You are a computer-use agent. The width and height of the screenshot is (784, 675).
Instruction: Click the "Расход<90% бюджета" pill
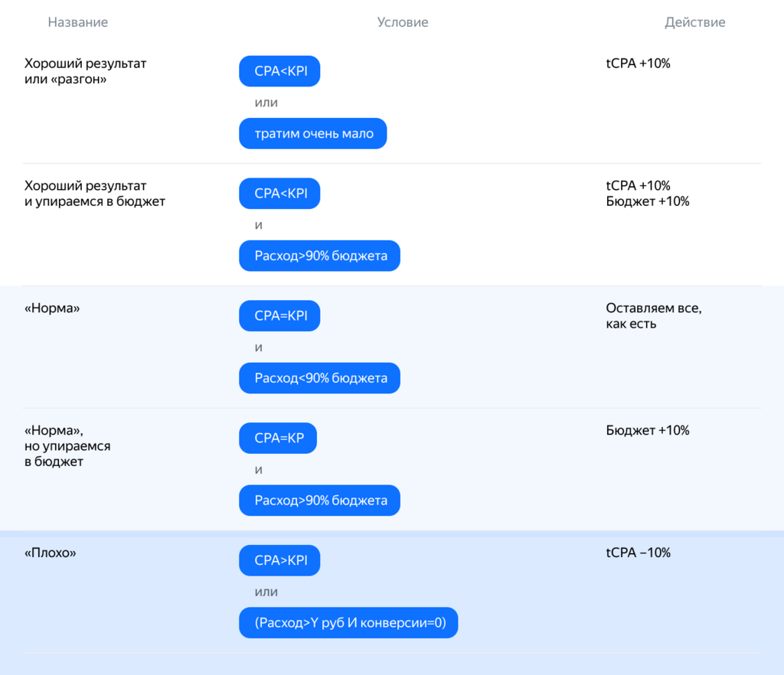[319, 378]
